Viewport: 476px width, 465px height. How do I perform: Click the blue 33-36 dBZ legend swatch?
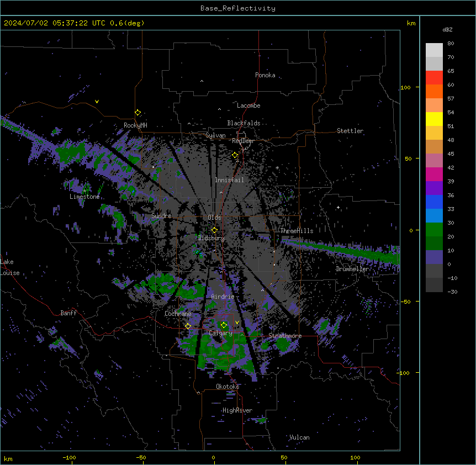coord(434,202)
